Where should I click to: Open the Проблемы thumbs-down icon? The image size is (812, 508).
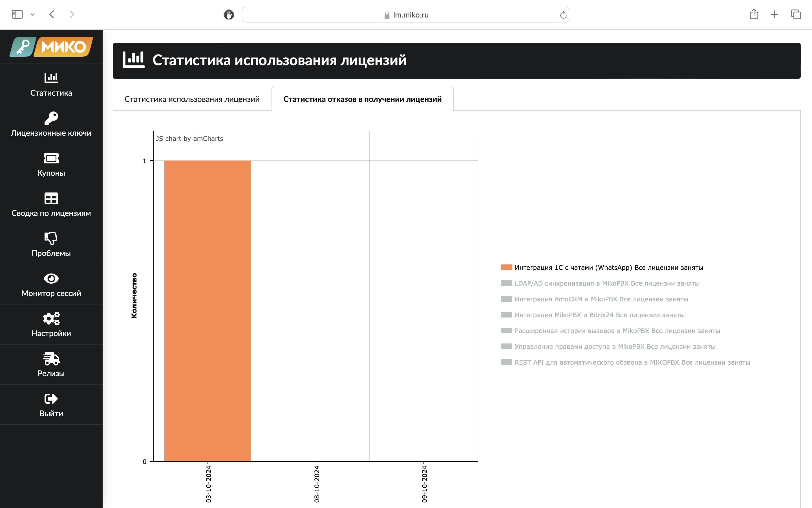click(51, 238)
